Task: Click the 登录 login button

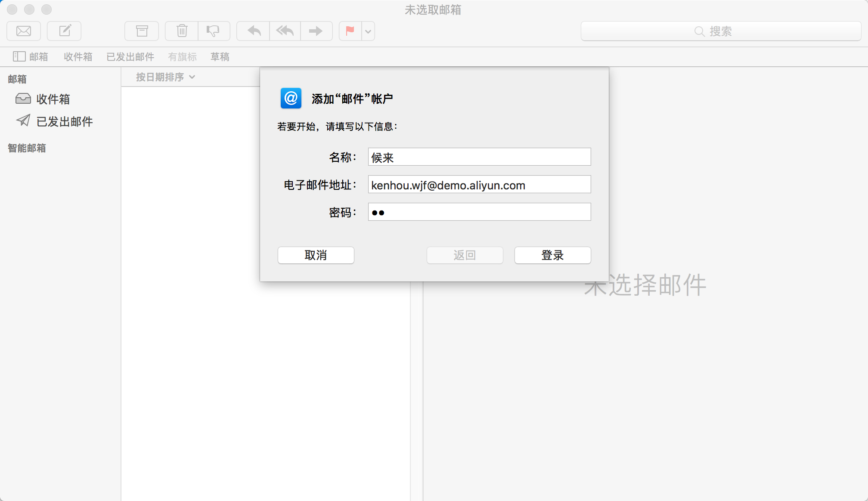Action: tap(552, 255)
